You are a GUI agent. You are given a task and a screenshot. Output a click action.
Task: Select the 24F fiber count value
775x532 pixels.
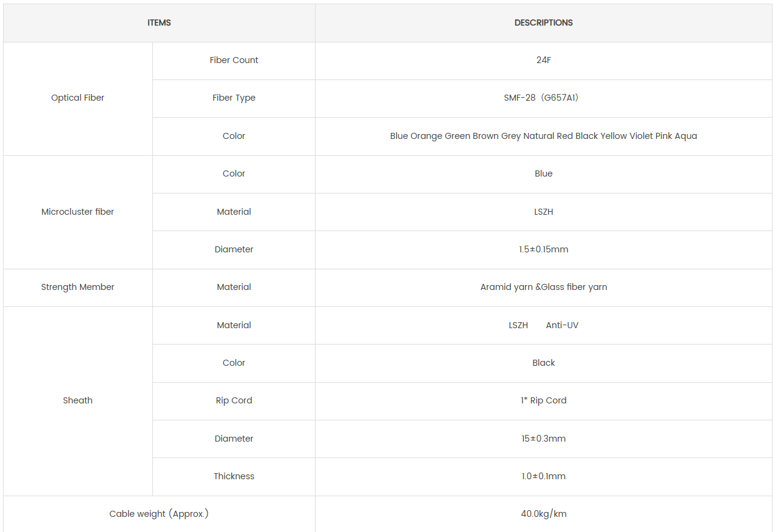543,60
